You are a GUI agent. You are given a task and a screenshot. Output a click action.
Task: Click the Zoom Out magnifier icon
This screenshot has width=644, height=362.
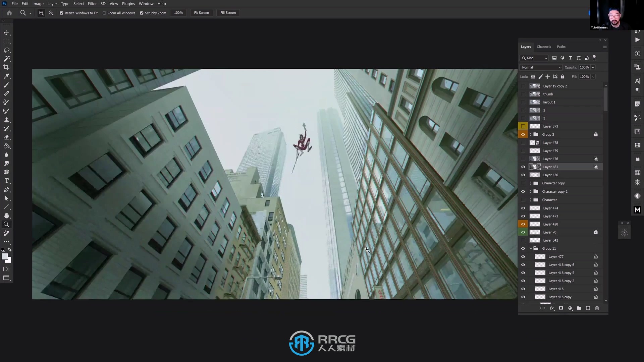point(51,13)
